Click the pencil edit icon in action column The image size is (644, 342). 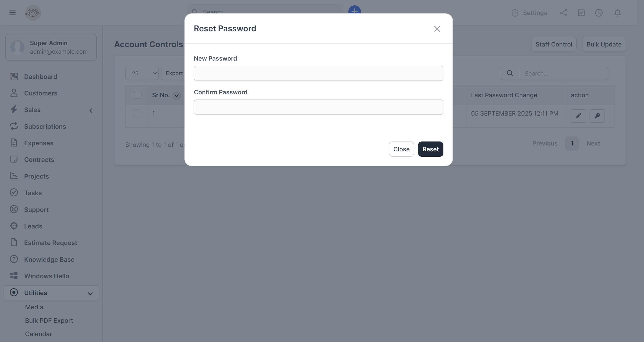[578, 116]
